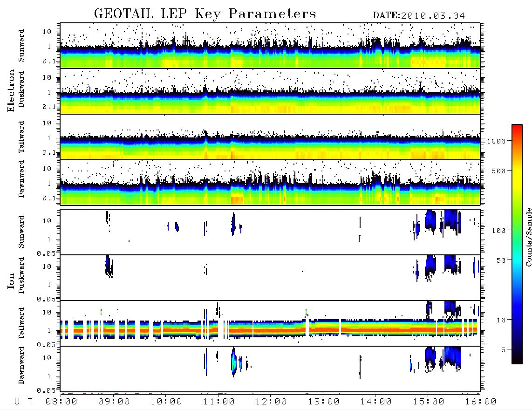The height and width of the screenshot is (410, 532).
Task: Click the "50" color bar tick label
Action: point(501,260)
